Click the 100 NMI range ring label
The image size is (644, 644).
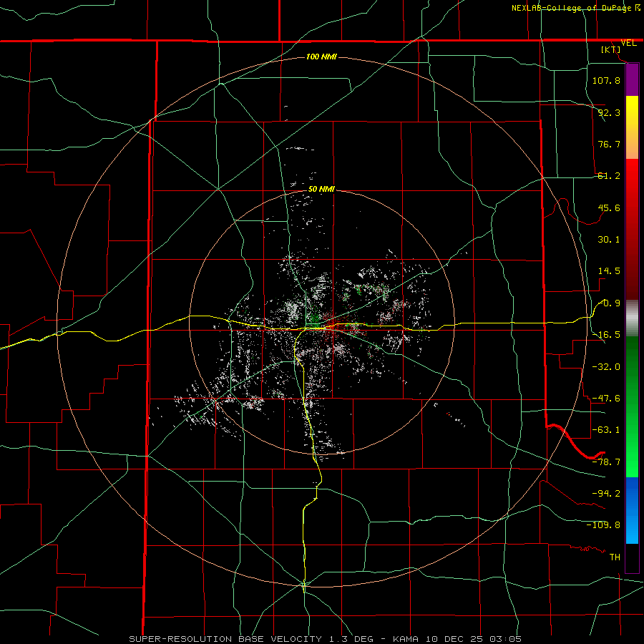321,57
